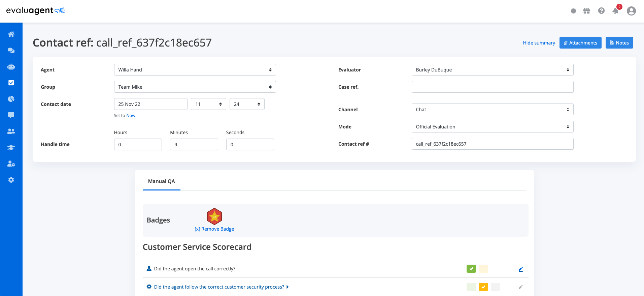Open the user profile avatar menu
644x296 pixels.
coord(631,11)
